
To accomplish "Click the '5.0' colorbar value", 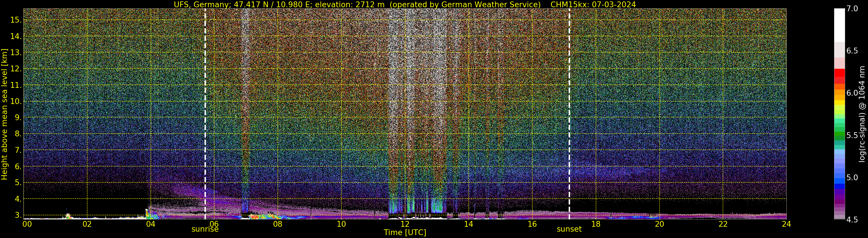I will coord(852,177).
